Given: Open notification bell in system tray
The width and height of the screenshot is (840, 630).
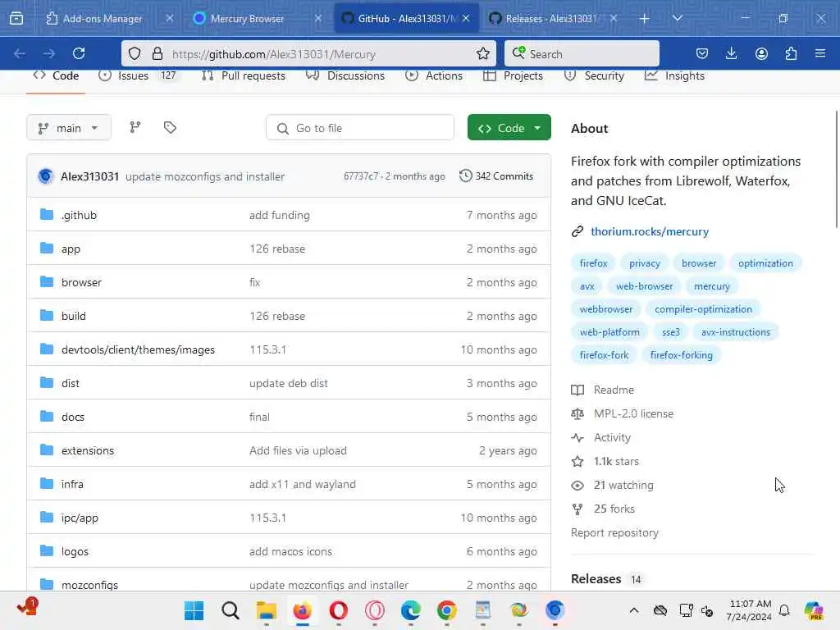Looking at the screenshot, I should click(784, 610).
